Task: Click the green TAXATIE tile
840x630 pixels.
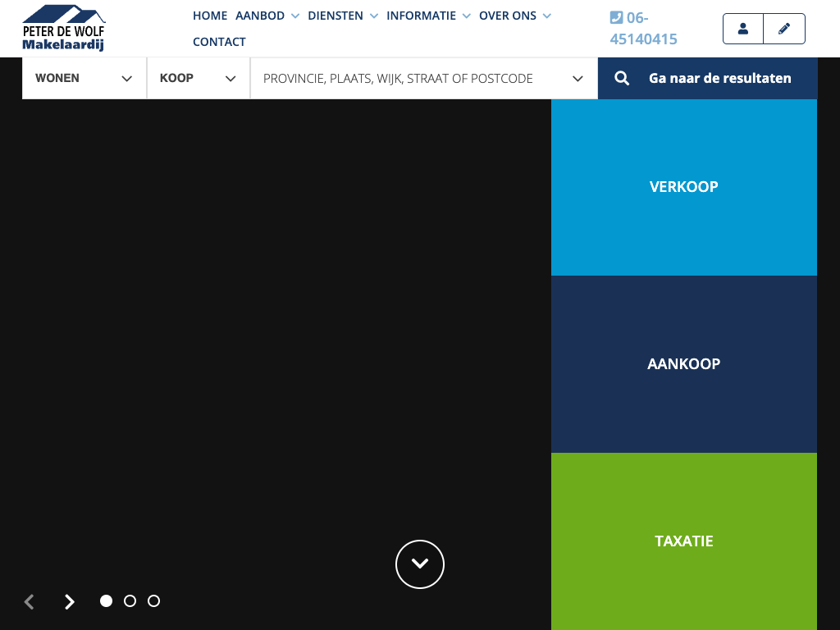Action: (683, 541)
